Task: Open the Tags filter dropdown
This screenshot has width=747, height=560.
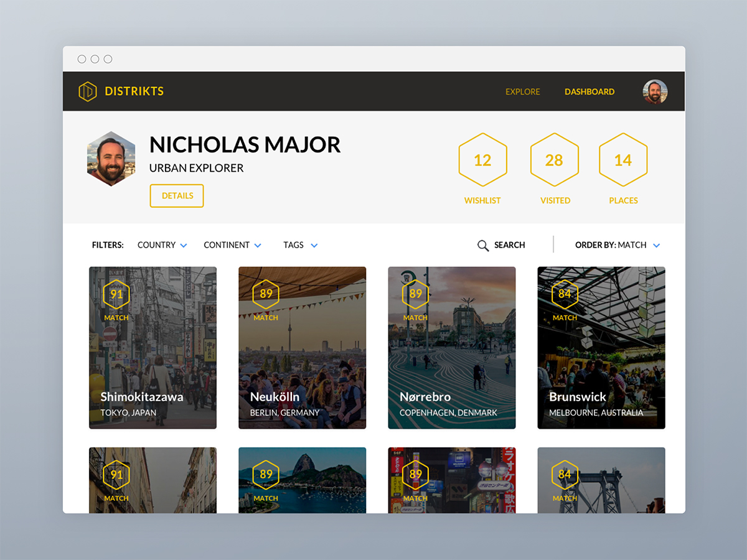Action: 300,245
